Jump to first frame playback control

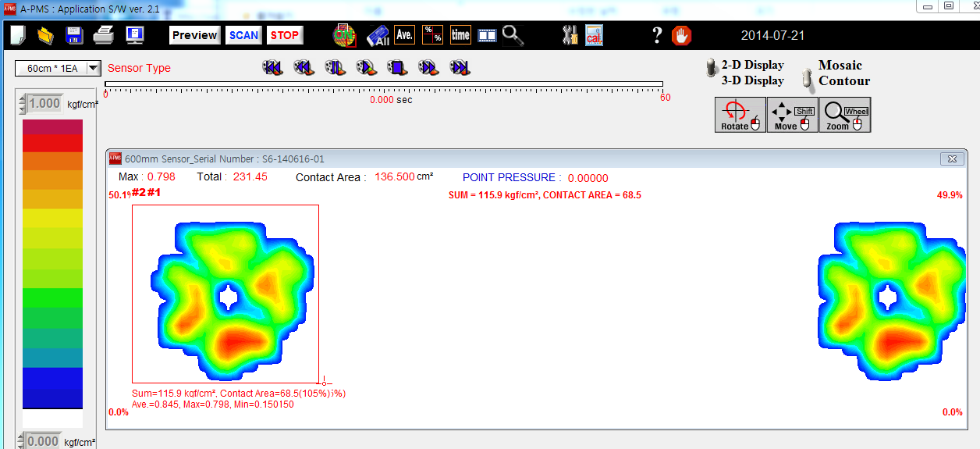(x=272, y=68)
